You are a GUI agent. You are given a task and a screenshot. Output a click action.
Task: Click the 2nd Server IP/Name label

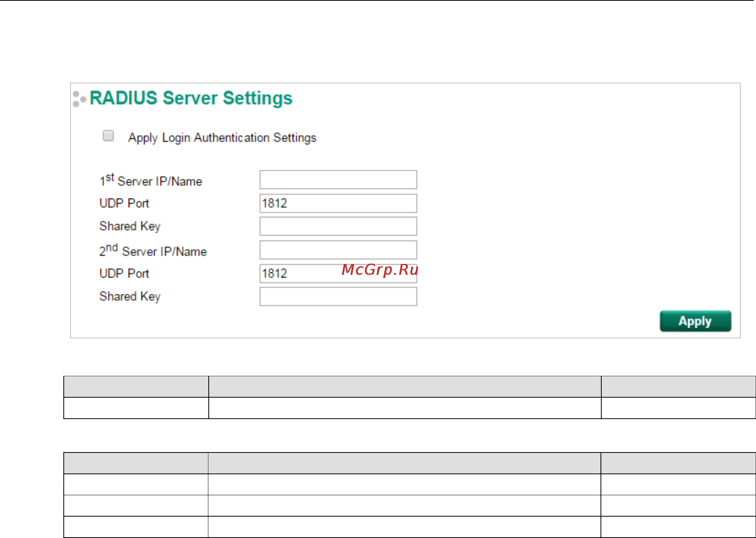tap(153, 251)
